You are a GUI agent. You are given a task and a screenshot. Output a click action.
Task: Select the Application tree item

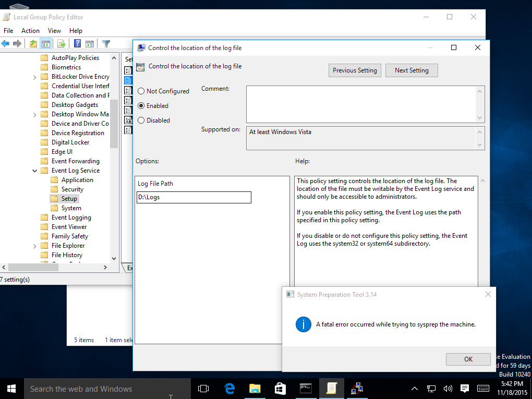[77, 180]
